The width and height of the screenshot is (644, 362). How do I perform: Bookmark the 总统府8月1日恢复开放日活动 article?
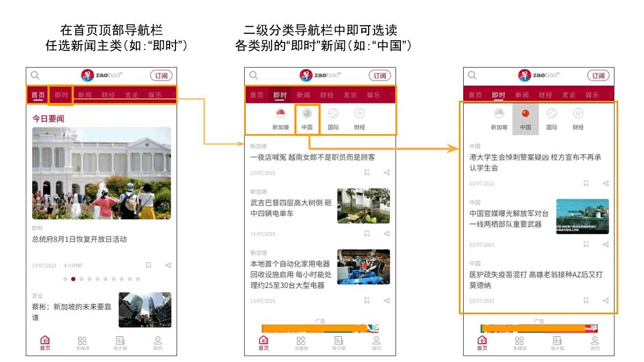point(149,265)
